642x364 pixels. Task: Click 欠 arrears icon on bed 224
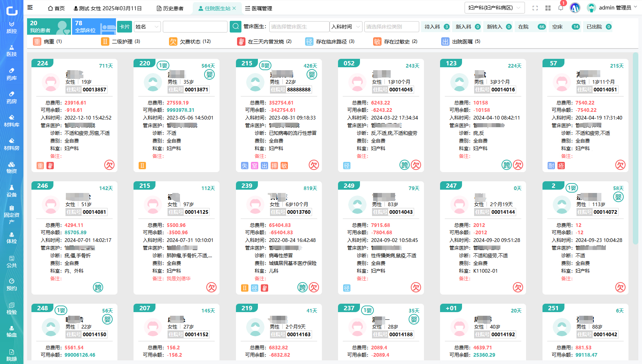pos(109,165)
